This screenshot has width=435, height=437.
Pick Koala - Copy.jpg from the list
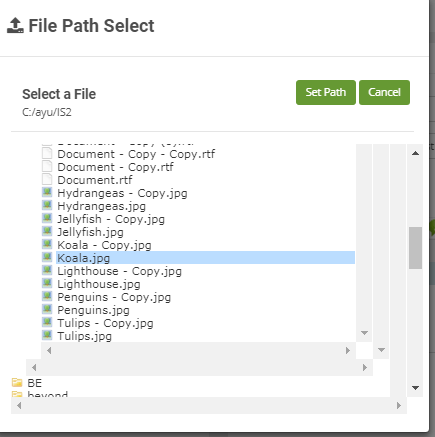104,245
